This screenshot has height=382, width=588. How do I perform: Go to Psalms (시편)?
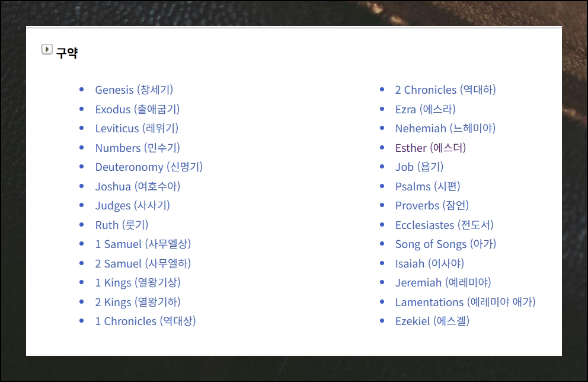click(427, 186)
